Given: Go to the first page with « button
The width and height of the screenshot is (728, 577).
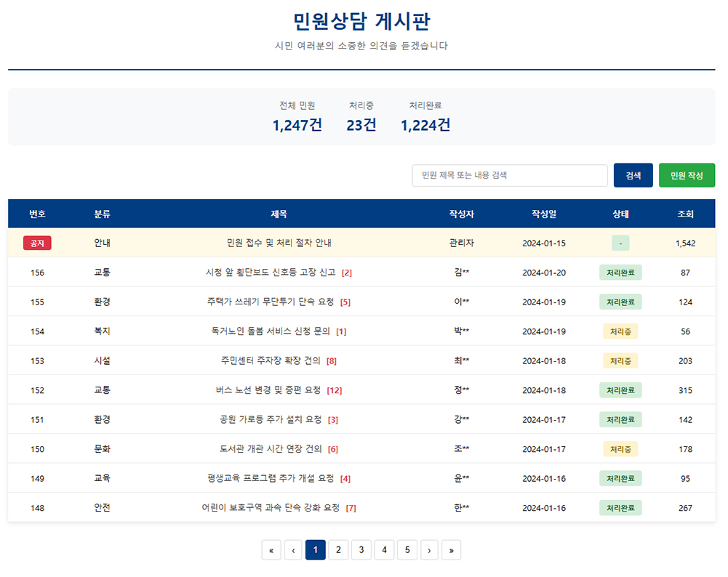Looking at the screenshot, I should click(271, 550).
